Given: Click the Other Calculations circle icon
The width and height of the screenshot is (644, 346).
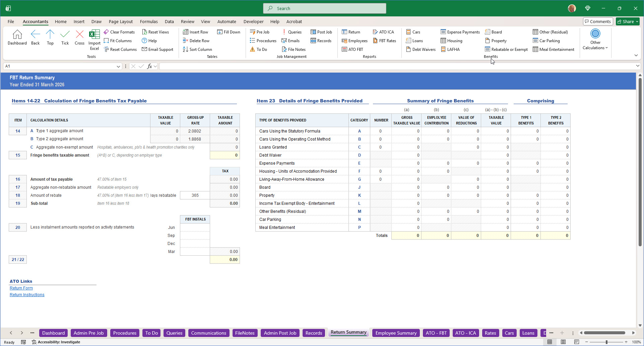Looking at the screenshot, I should click(595, 34).
